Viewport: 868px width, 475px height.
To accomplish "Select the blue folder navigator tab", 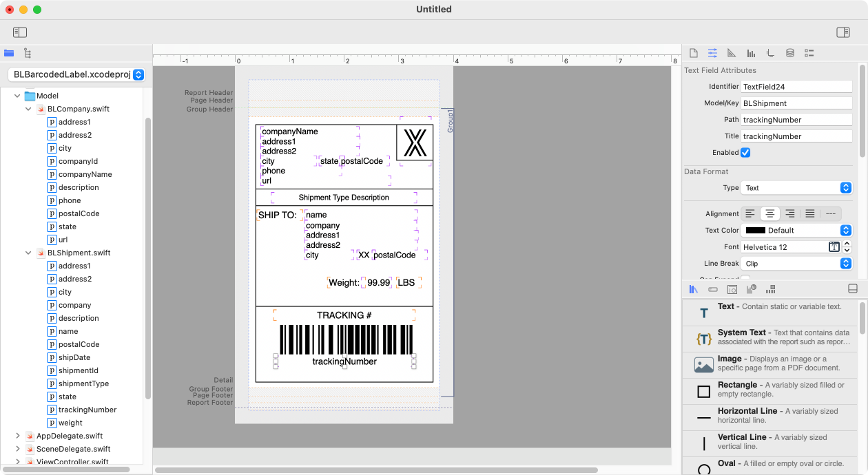I will [9, 53].
